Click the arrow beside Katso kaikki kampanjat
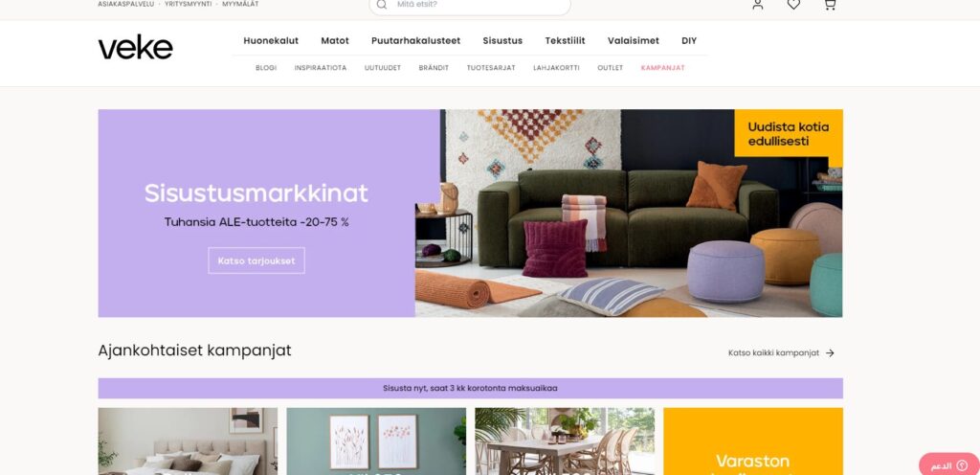Screen dimensions: 980x475 tap(830, 353)
